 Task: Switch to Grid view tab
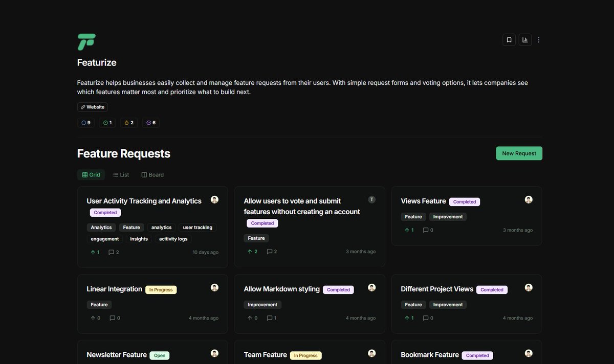91,175
